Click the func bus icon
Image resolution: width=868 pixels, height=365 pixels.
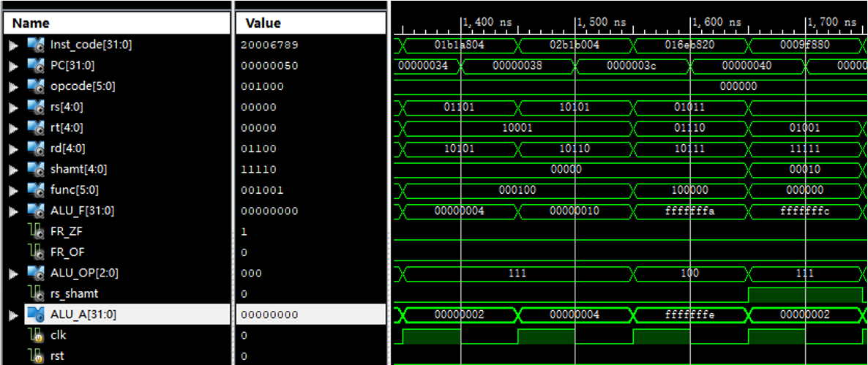[x=35, y=190]
